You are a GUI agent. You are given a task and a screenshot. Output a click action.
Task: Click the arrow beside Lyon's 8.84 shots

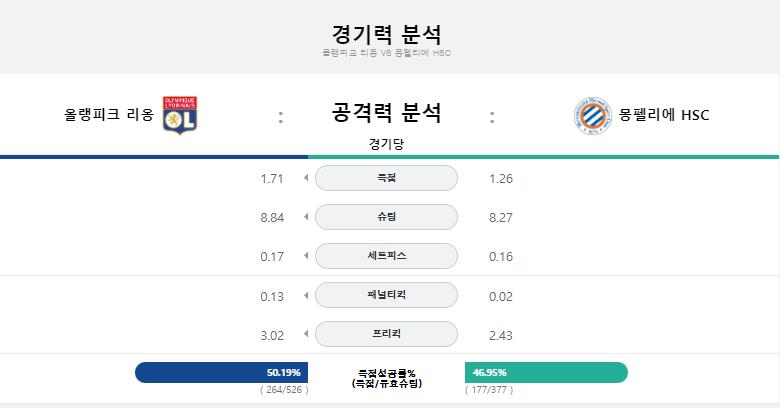click(306, 216)
